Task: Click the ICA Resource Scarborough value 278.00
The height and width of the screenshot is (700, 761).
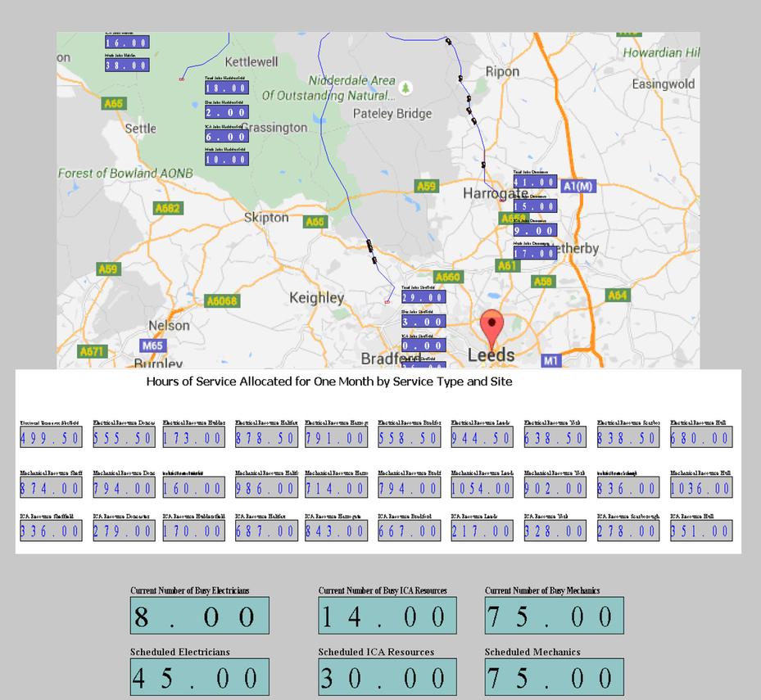Action: click(628, 531)
